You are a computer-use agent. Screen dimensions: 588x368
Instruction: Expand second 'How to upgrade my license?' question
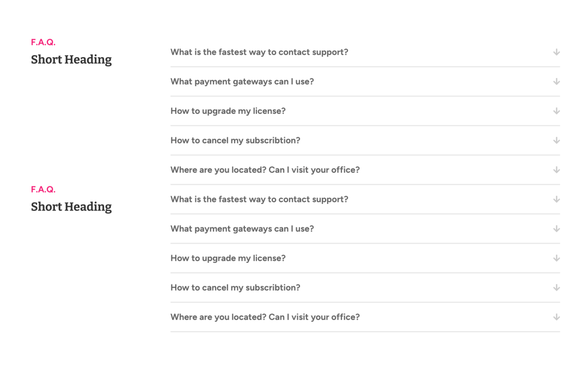365,258
